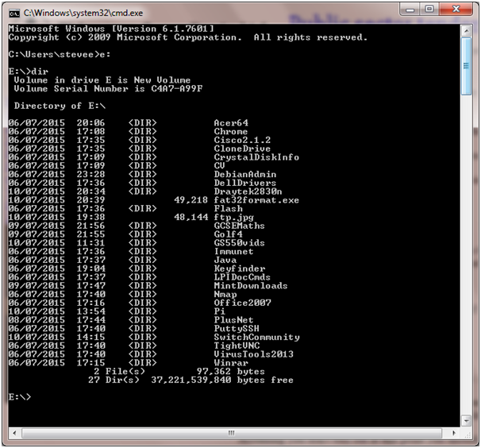Click the Volume Serial Number line
This screenshot has width=481, height=448.
click(108, 89)
